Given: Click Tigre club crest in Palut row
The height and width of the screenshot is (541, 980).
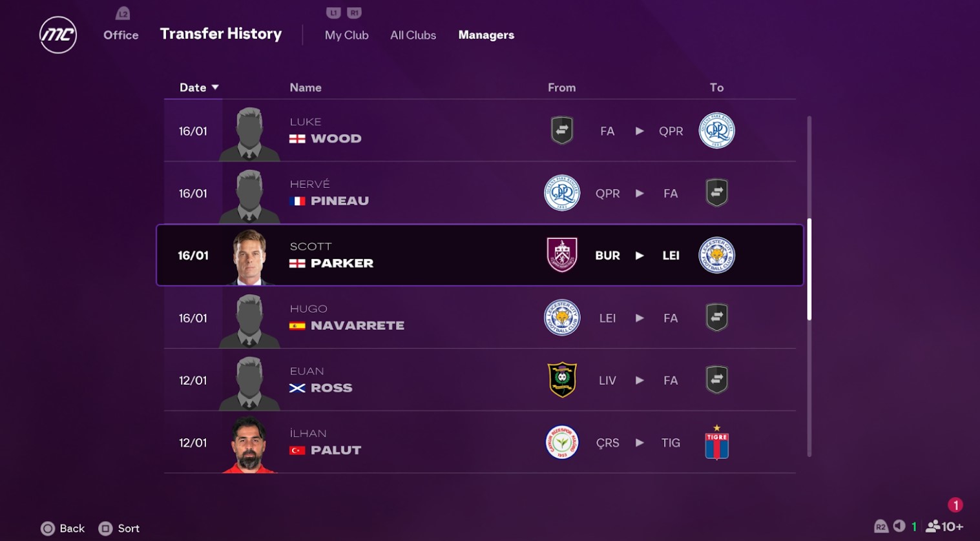Looking at the screenshot, I should 716,444.
